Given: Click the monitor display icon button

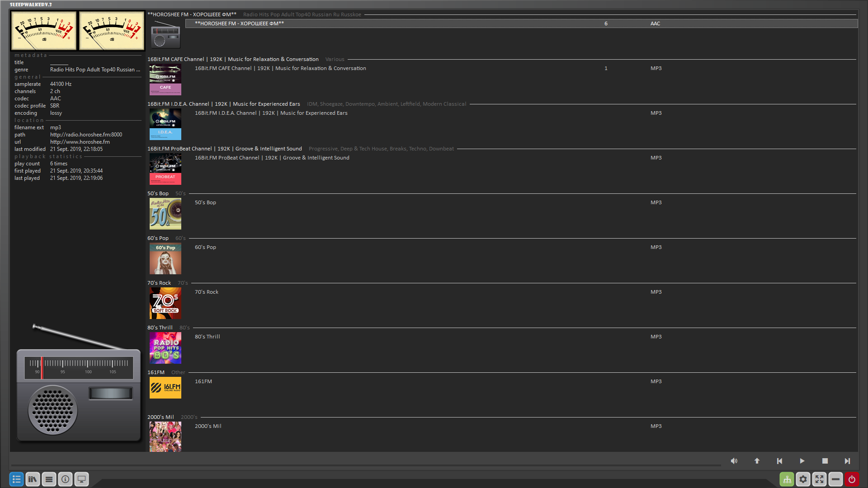Looking at the screenshot, I should pyautogui.click(x=81, y=479).
